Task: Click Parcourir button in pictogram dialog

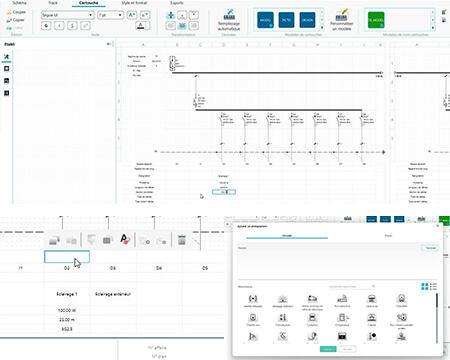Action: [430, 248]
